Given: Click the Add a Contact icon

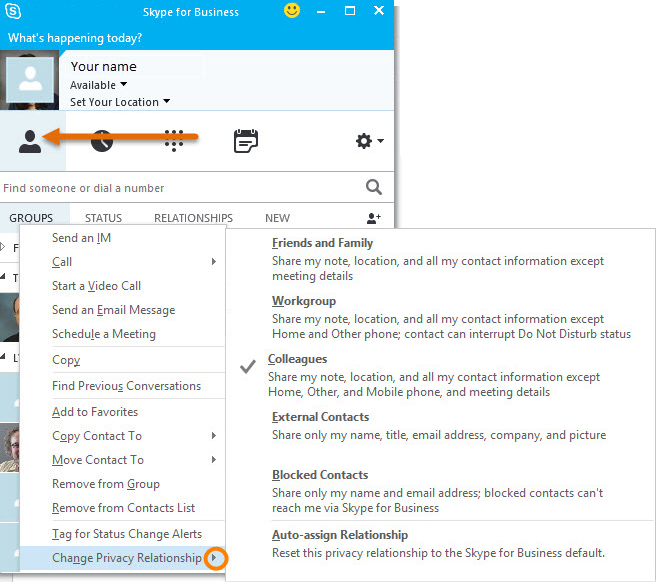Looking at the screenshot, I should (x=374, y=218).
